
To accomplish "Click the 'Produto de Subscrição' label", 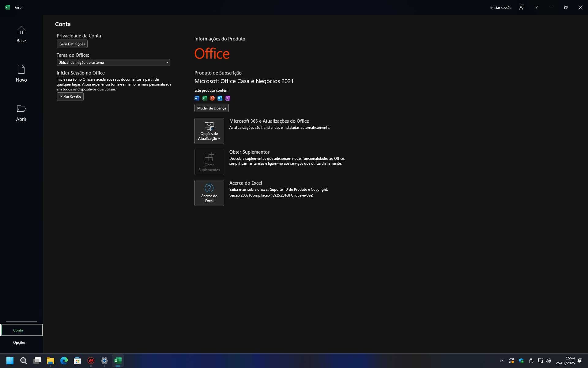I will [218, 73].
